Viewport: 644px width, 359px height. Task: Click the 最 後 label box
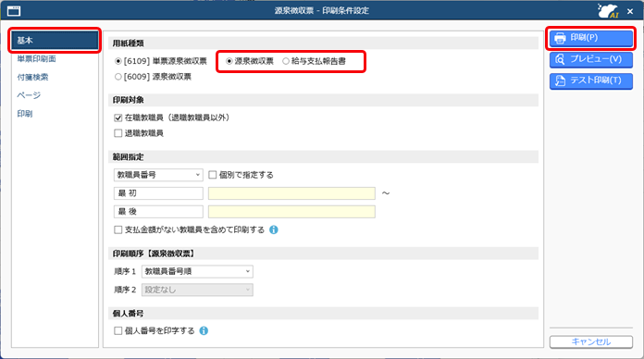pos(158,212)
